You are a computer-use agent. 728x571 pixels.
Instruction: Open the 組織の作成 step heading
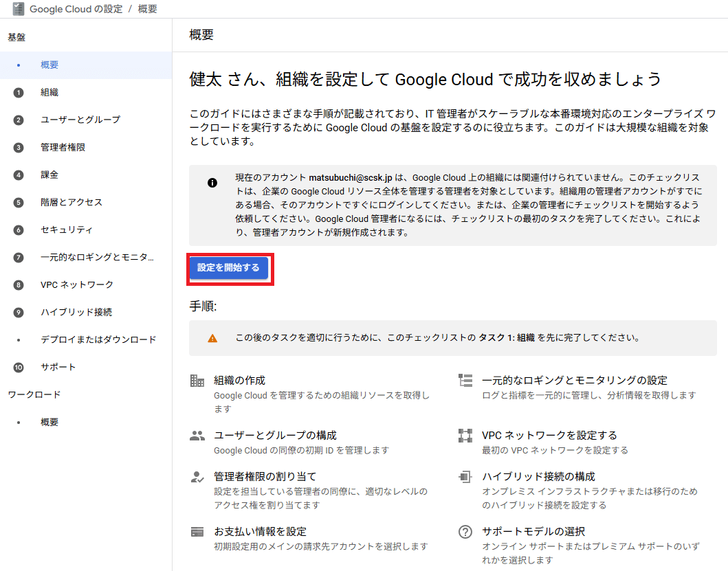tap(239, 381)
